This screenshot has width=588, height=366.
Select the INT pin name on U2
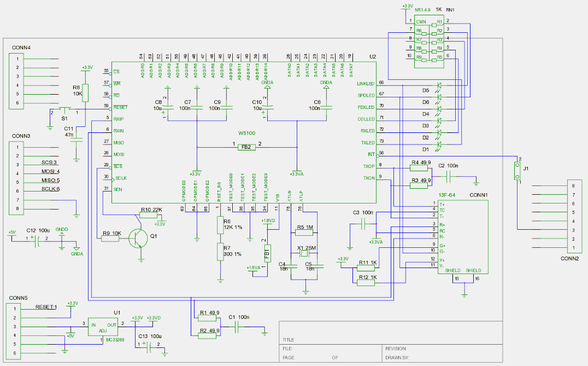(371, 154)
